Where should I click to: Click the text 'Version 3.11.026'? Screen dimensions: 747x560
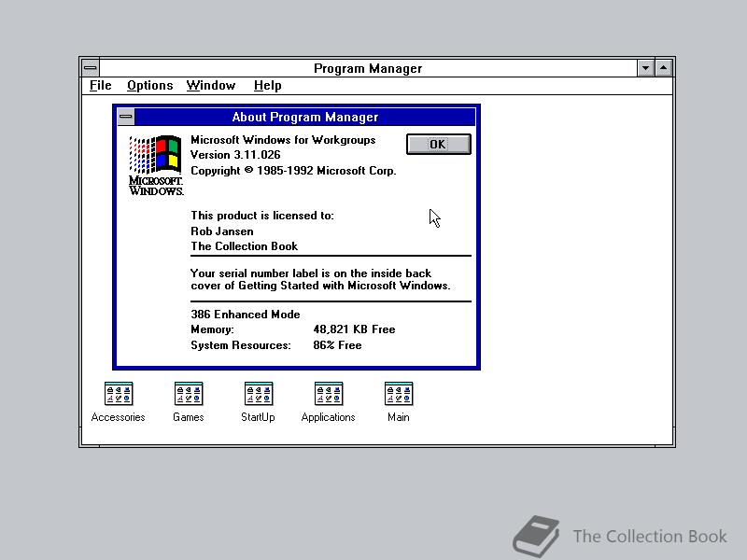[235, 155]
